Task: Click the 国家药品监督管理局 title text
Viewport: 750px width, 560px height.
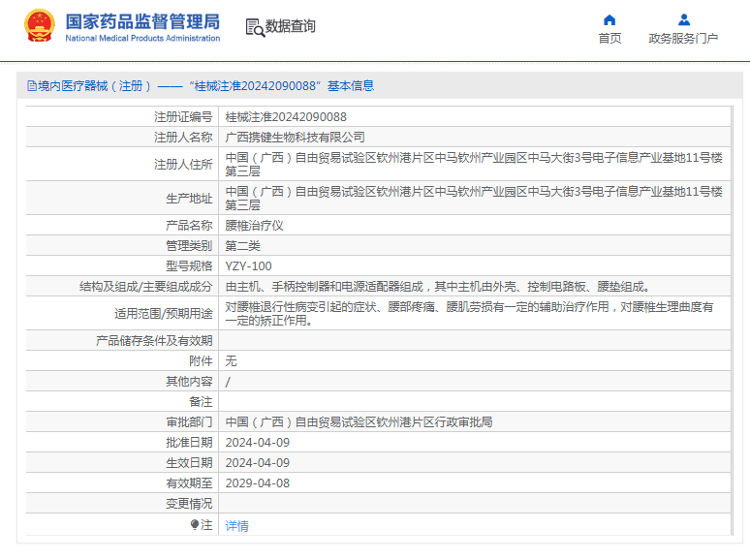Action: pos(142,22)
